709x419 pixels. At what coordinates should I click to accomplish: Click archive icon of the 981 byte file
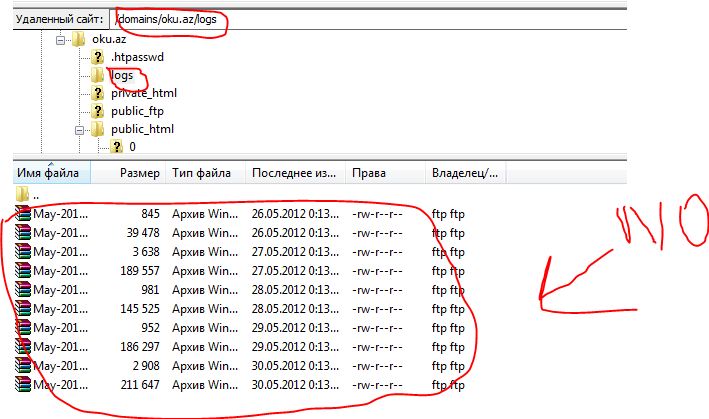click(x=23, y=289)
